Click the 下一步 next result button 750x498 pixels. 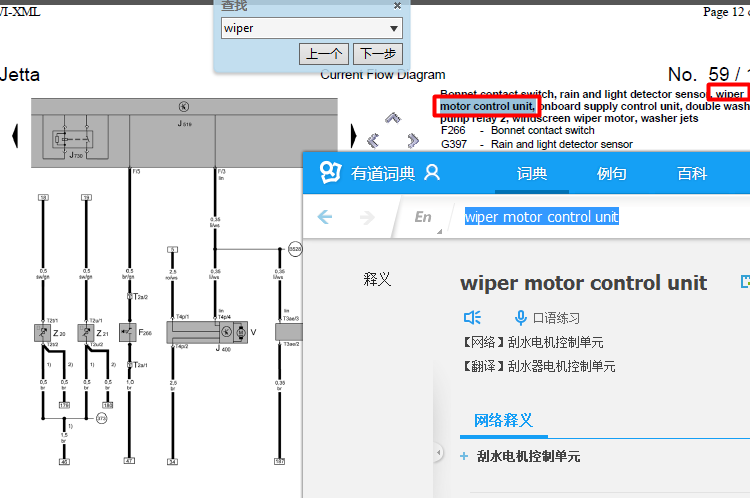pyautogui.click(x=378, y=54)
